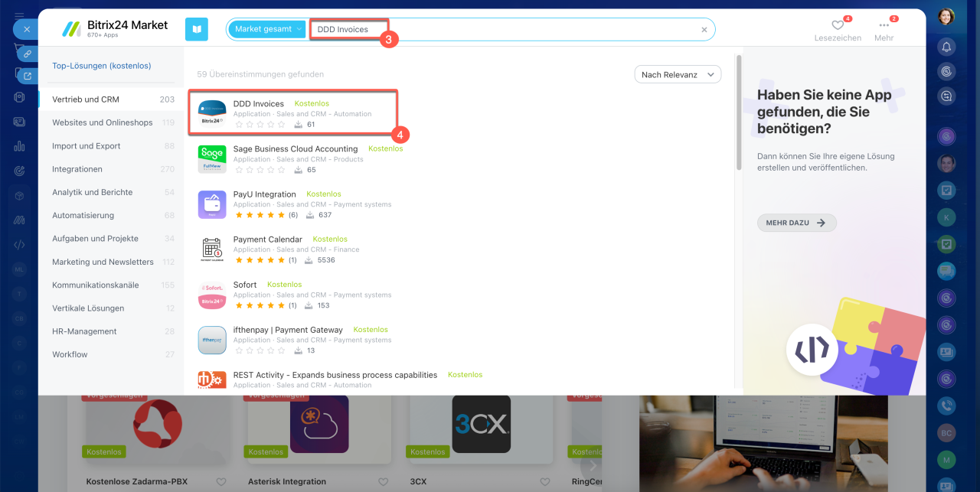Open REST Activity app title link

[x=335, y=375]
